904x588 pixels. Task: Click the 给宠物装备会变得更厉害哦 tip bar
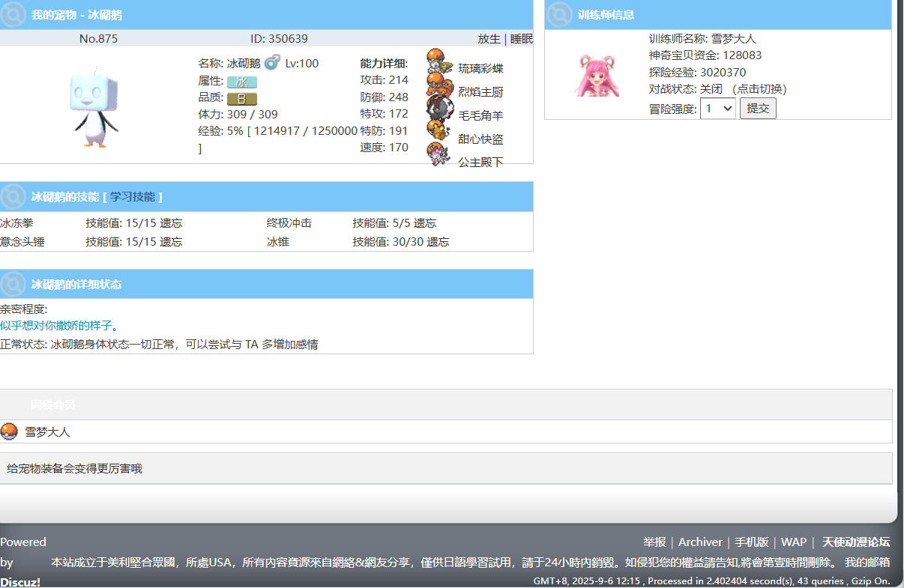(446, 468)
